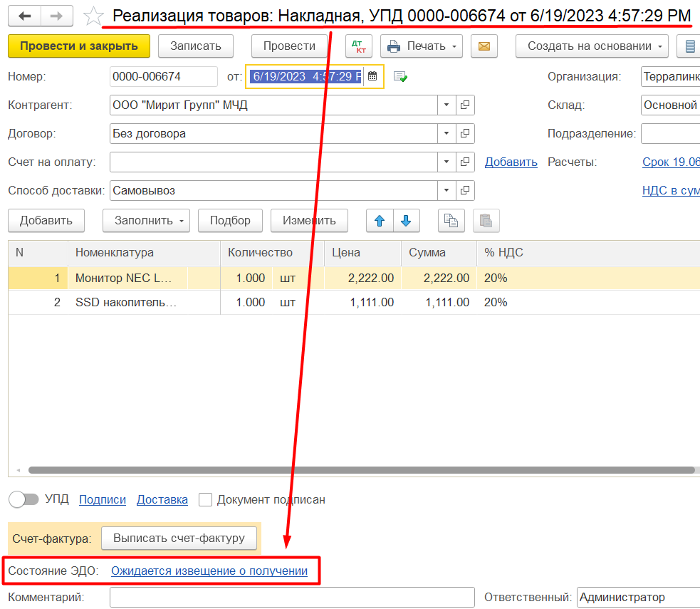Click the Провести button
Image resolution: width=700 pixels, height=609 pixels.
click(x=289, y=46)
